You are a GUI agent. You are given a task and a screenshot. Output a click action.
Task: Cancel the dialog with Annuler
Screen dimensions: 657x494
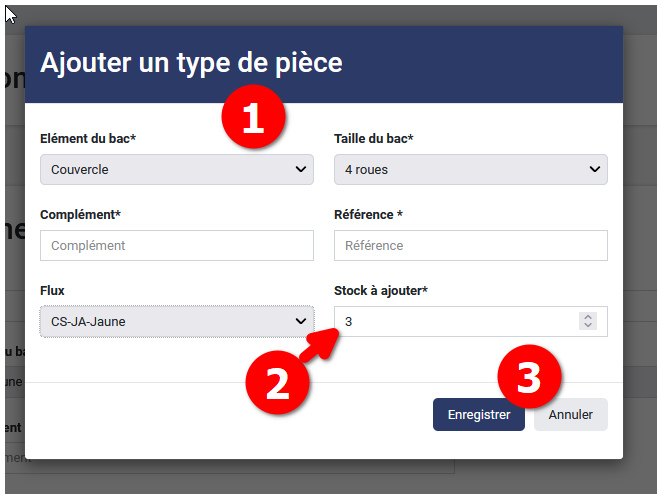[570, 415]
